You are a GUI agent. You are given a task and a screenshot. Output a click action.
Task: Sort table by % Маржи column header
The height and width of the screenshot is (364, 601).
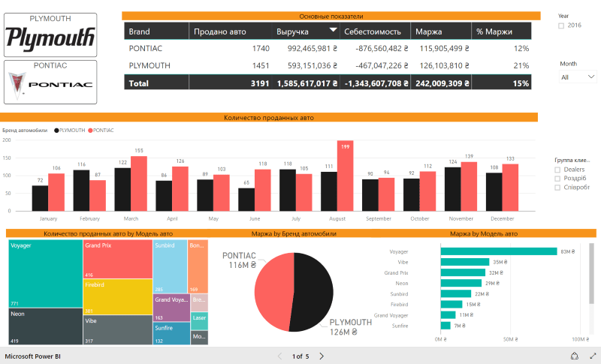point(501,31)
